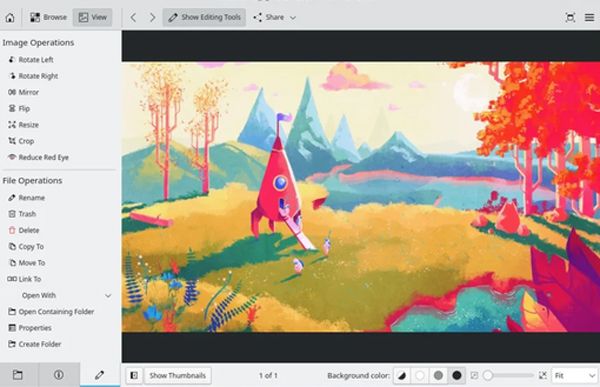Delete the file permanently
Screen dimensions: 600x387
[x=24, y=230]
